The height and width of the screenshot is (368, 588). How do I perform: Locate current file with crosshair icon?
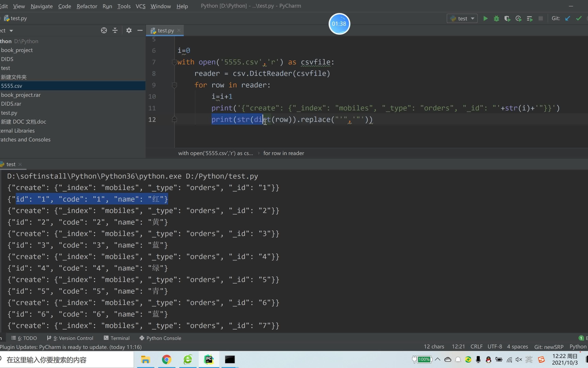tap(104, 30)
